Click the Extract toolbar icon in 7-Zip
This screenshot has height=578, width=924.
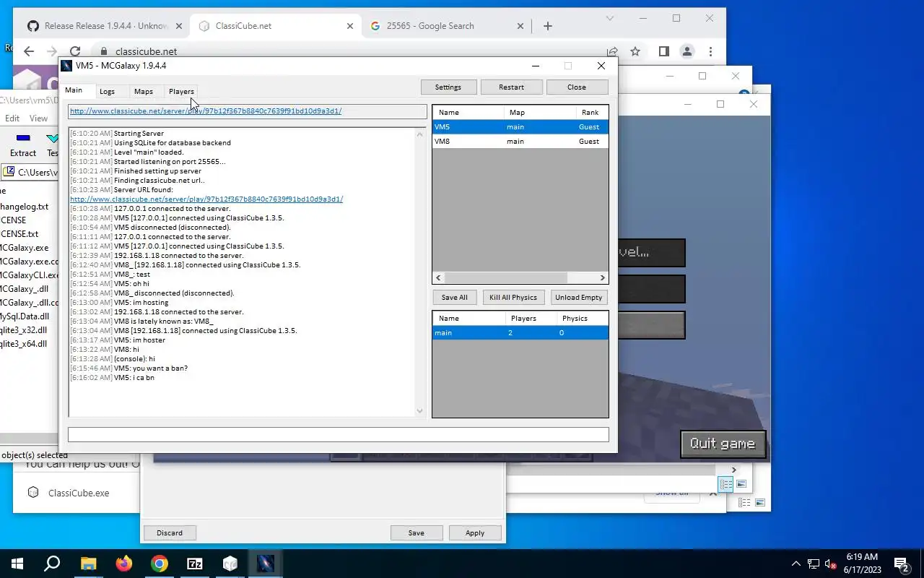point(23,144)
